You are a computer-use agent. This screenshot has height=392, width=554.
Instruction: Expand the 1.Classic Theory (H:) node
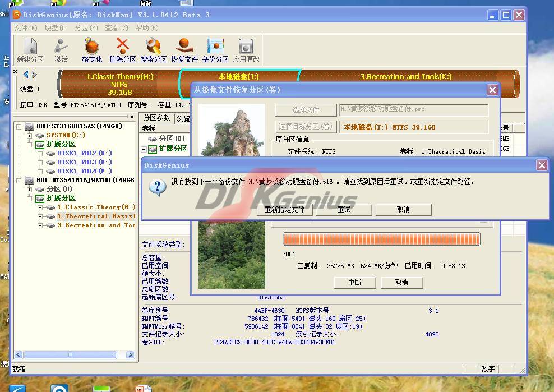(x=40, y=207)
